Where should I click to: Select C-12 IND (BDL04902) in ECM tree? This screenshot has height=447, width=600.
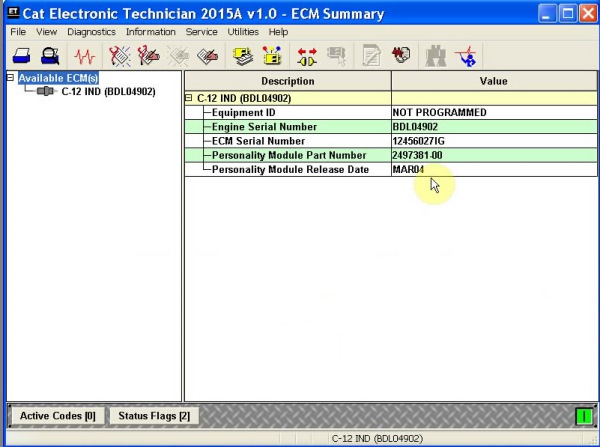(107, 92)
